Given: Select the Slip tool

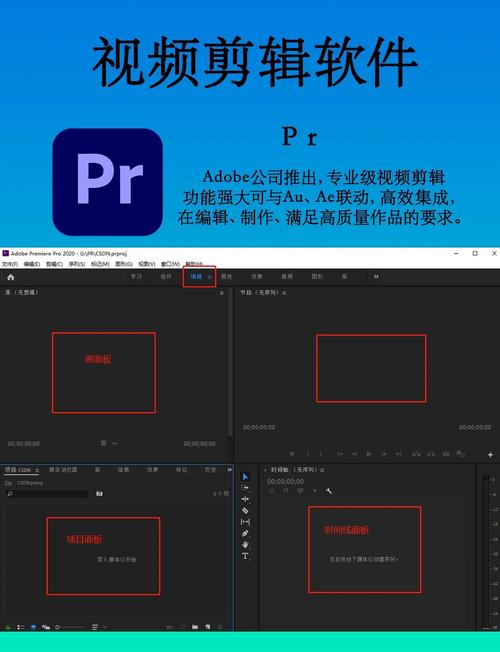Looking at the screenshot, I should coord(245,521).
